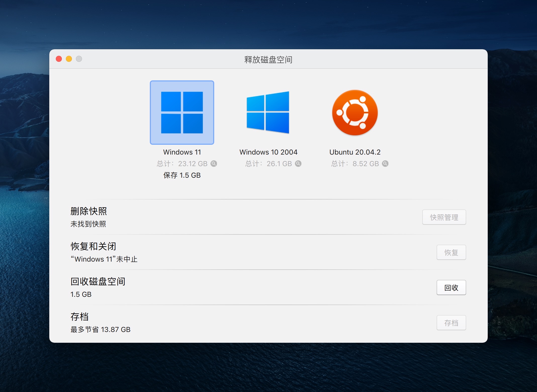Click the 回收 button to reclaim space
Image resolution: width=537 pixels, height=392 pixels.
tap(451, 287)
